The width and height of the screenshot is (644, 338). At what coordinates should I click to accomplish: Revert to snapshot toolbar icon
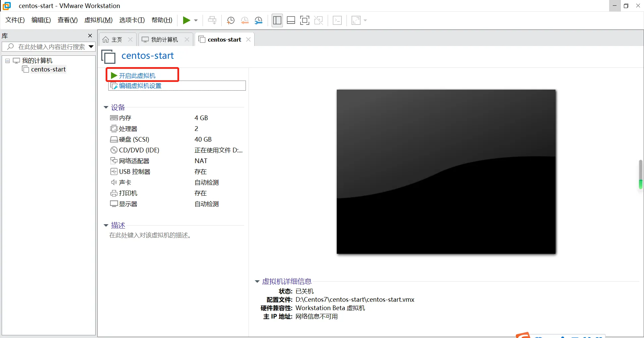tap(245, 20)
